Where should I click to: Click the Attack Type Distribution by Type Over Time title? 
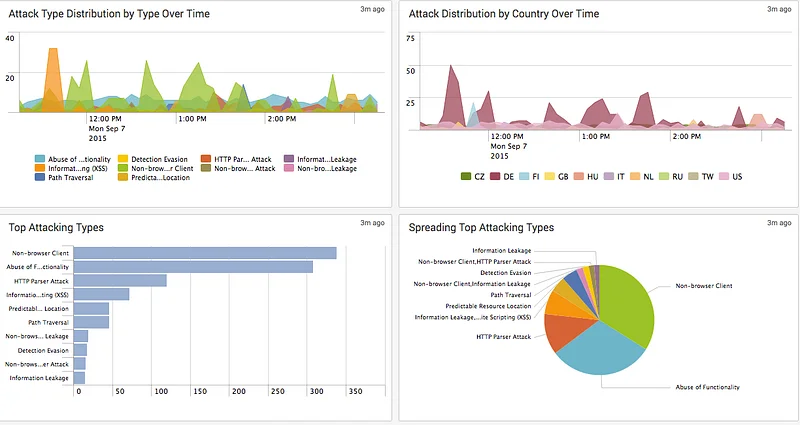pos(109,14)
